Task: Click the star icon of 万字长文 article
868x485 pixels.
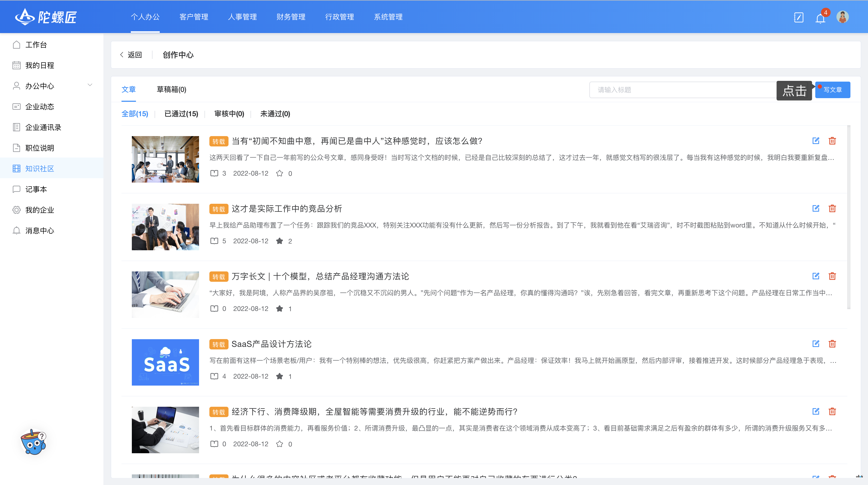Action: click(x=279, y=309)
